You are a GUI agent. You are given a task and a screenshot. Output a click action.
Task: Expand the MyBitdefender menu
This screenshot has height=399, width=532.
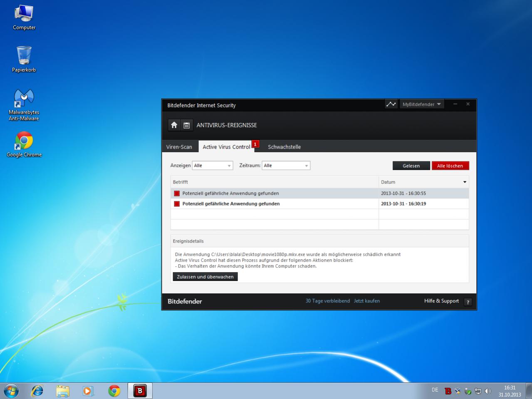pyautogui.click(x=421, y=104)
